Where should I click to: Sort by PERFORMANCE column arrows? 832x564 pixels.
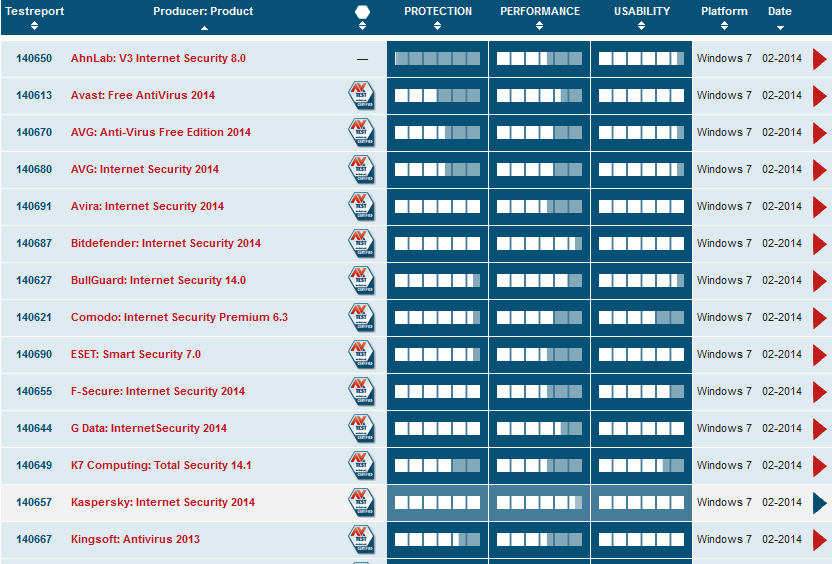[x=539, y=25]
